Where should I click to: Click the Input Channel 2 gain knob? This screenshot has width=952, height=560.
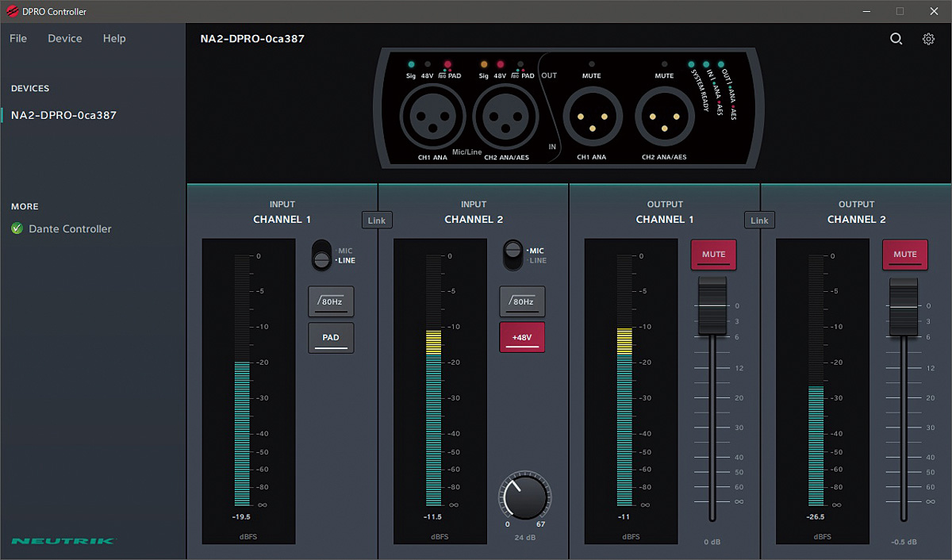(524, 496)
